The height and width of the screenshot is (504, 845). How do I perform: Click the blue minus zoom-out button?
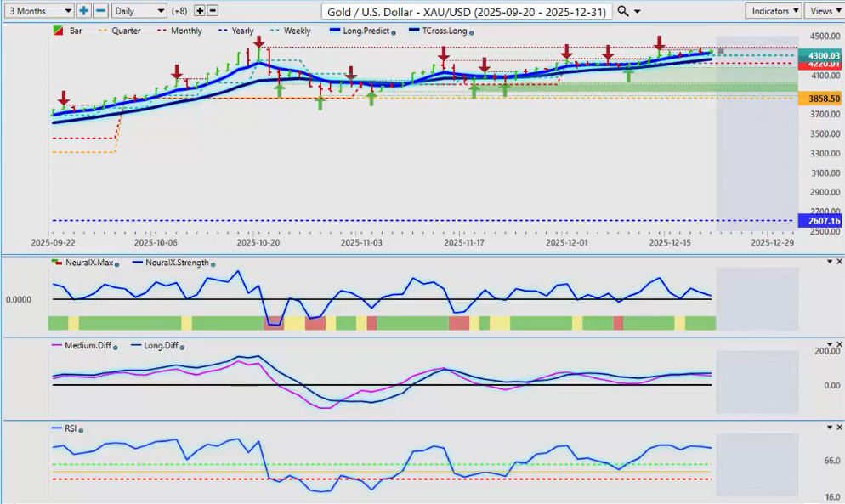click(x=99, y=11)
